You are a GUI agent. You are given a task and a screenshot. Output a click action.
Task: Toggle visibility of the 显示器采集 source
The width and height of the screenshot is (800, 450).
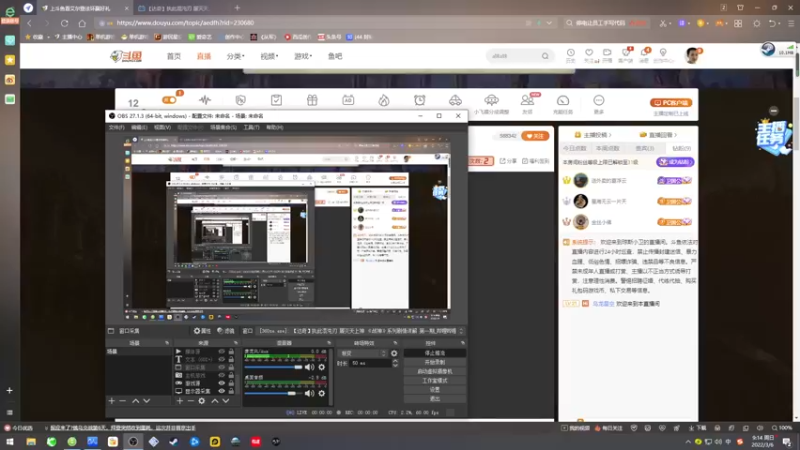coord(221,391)
